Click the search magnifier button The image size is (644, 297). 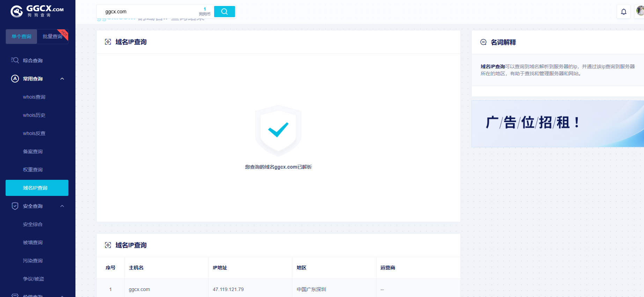pos(225,12)
